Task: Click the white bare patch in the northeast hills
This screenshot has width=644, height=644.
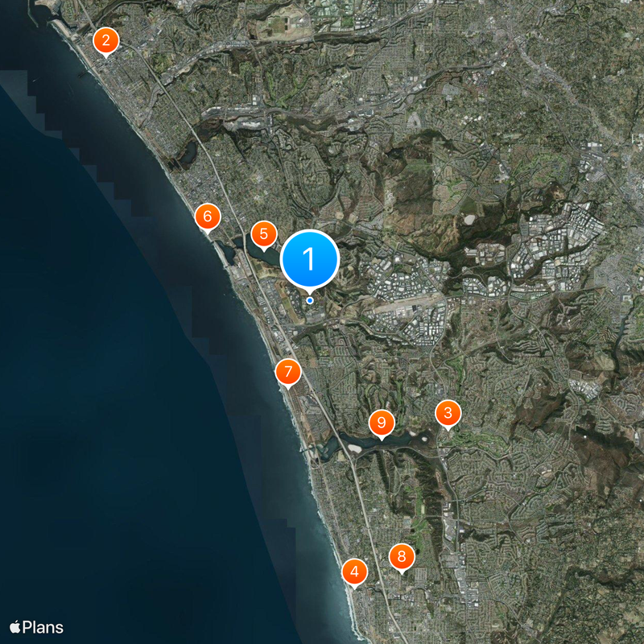Action: (469, 218)
